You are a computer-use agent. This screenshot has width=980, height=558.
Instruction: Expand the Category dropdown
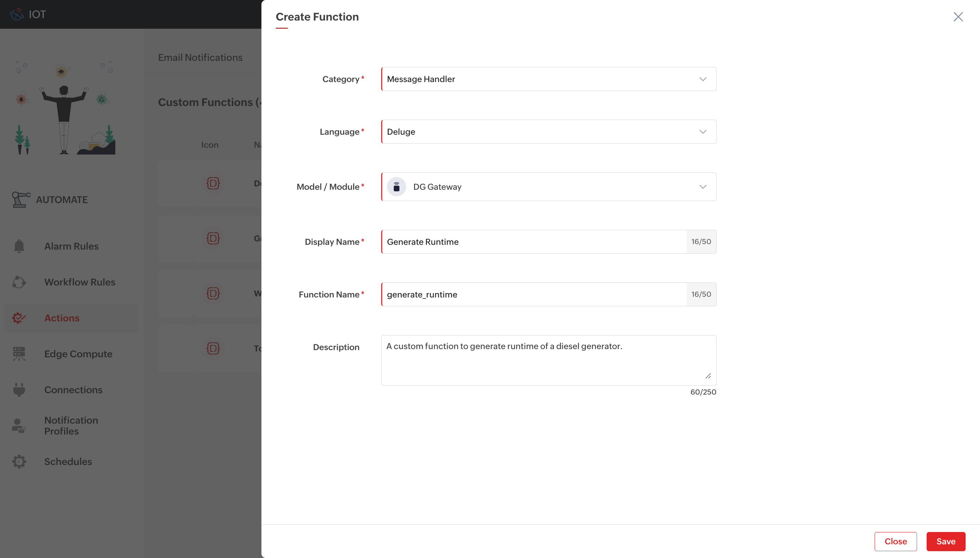[x=548, y=79]
